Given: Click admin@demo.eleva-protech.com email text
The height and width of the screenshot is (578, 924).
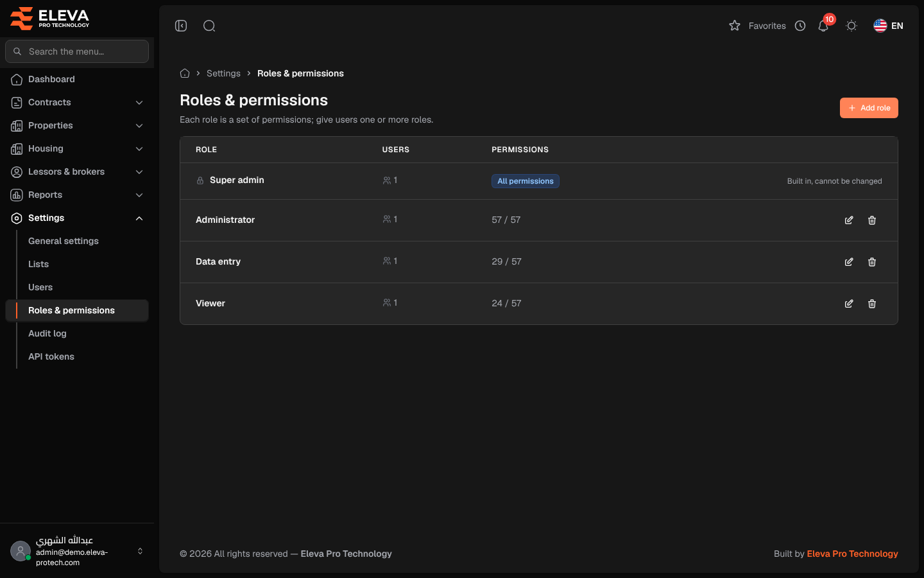Looking at the screenshot, I should pyautogui.click(x=72, y=557).
